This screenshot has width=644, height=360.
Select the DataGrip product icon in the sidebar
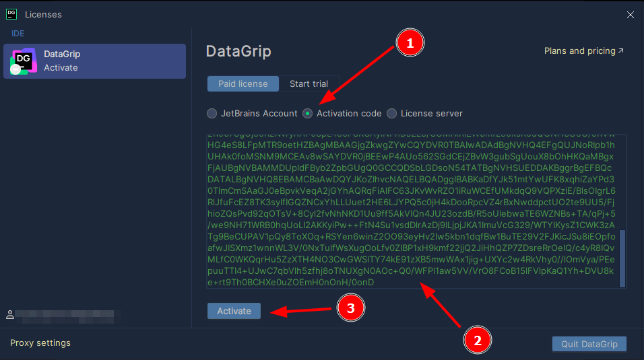(24, 61)
